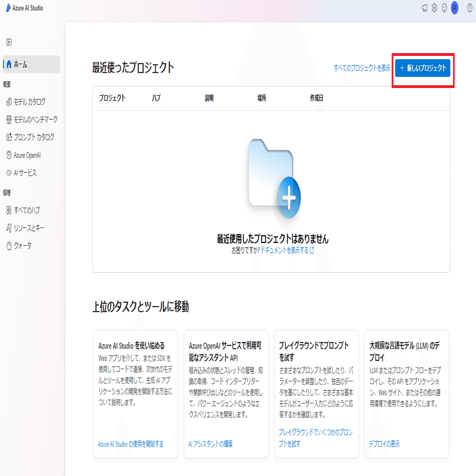476x476 pixels.
Task: Click the Azure AI Studio logo icon
Action: [8, 8]
